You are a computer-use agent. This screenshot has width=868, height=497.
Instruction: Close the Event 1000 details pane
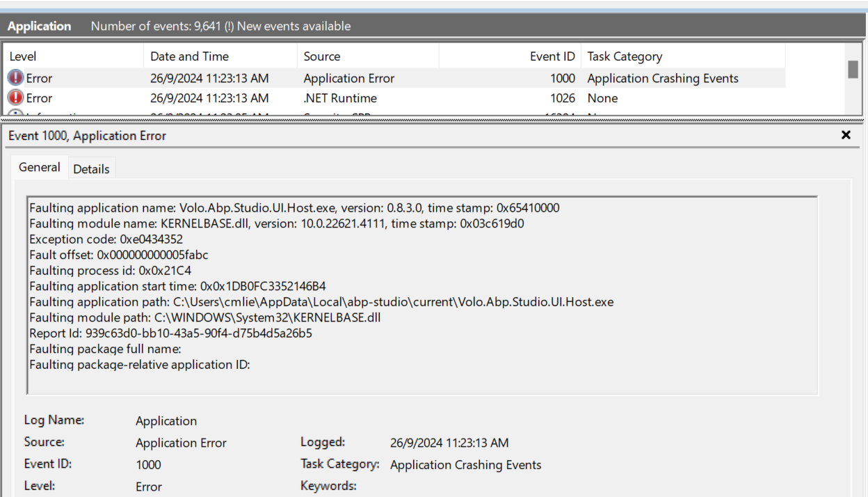click(x=846, y=135)
